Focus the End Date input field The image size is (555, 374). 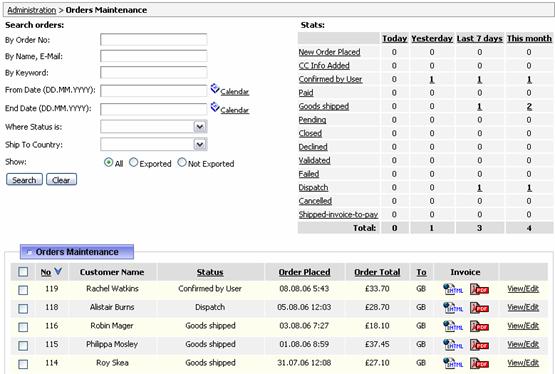[x=154, y=109]
